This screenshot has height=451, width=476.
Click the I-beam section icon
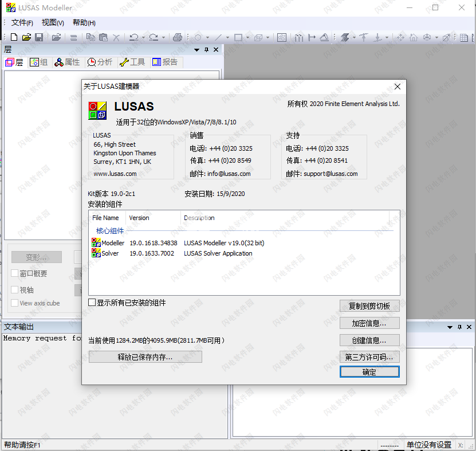[x=345, y=37]
